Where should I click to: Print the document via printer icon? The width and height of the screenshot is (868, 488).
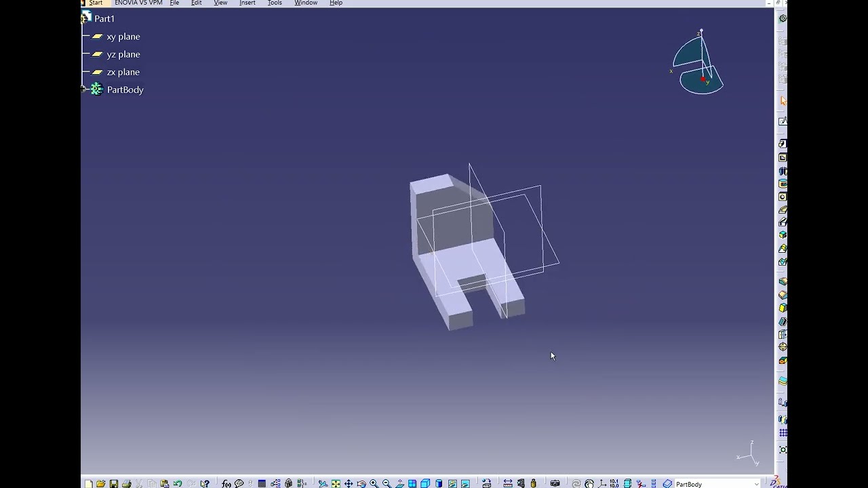(x=126, y=483)
